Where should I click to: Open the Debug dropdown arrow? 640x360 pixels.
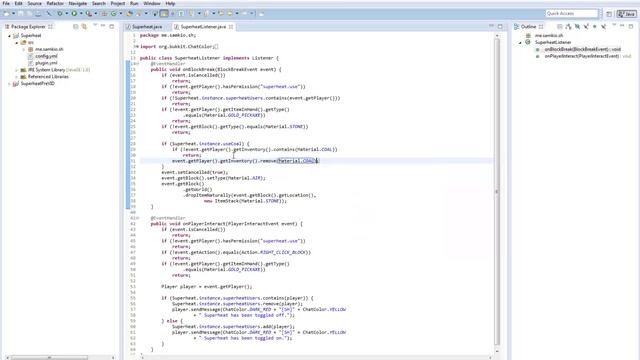[67, 13]
